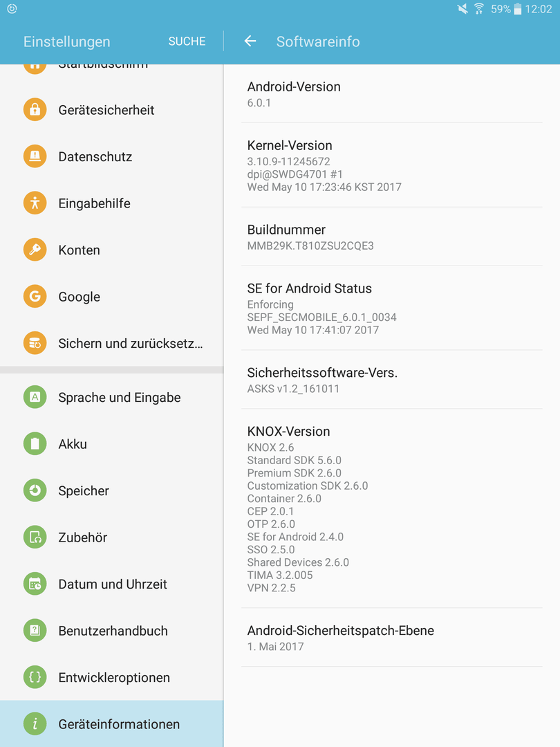Click the SUCHE search button

[x=187, y=41]
